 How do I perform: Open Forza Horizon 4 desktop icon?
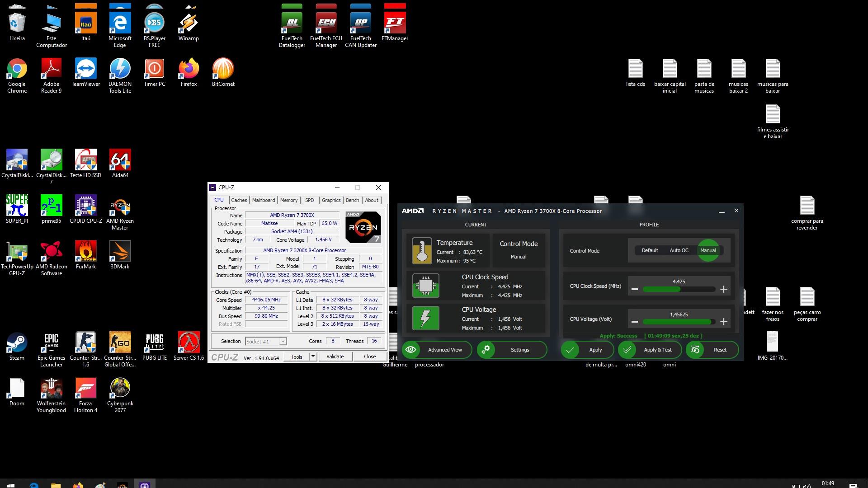coord(85,395)
